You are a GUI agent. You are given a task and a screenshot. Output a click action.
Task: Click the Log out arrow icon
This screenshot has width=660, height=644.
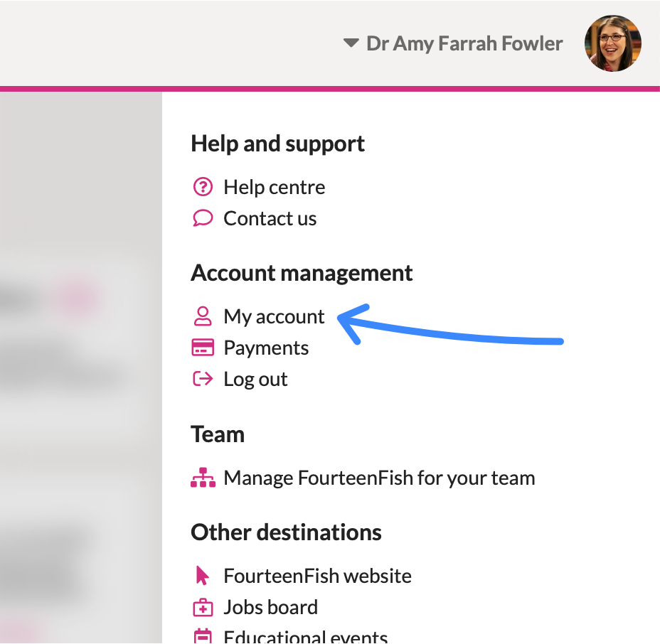click(x=203, y=379)
